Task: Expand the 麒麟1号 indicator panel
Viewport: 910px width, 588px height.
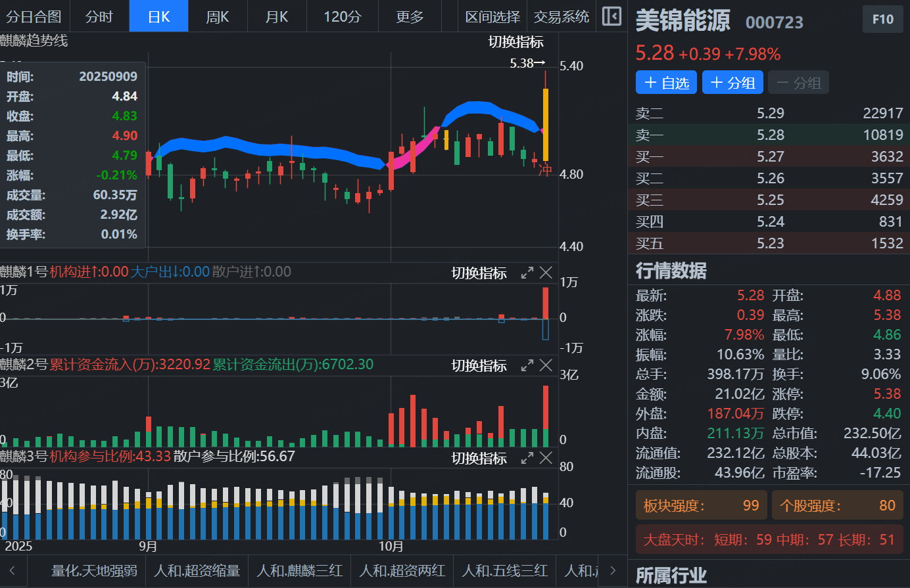Action: (527, 273)
